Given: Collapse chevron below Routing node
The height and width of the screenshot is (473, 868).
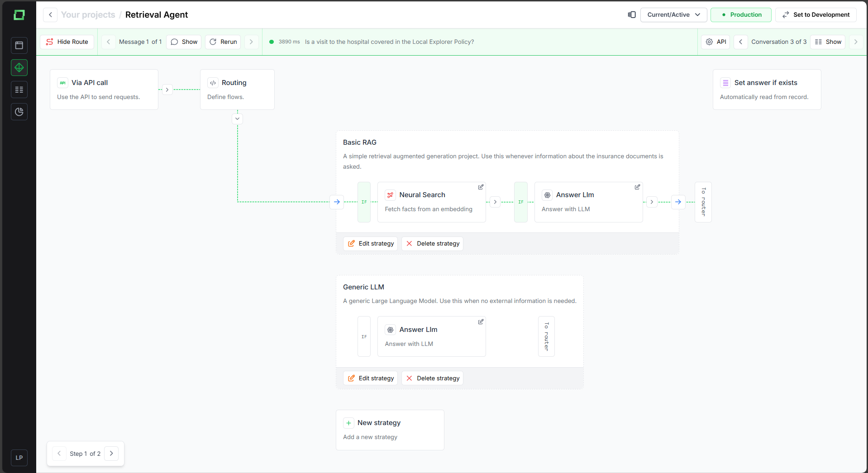Looking at the screenshot, I should (237, 118).
